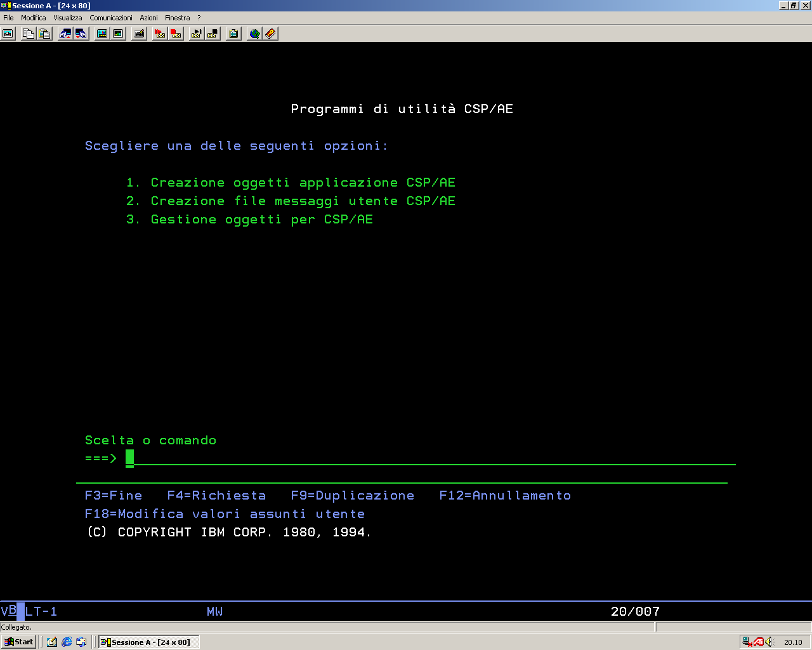812x650 pixels.
Task: Click the Play macro icon
Action: [x=196, y=34]
